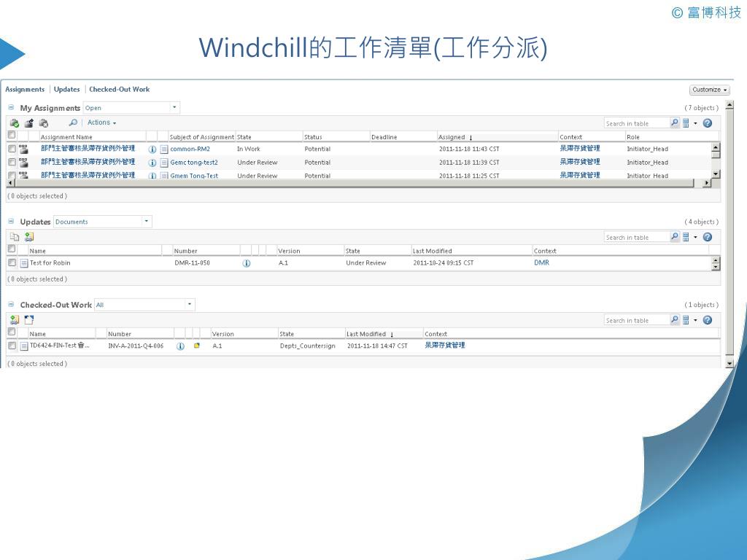Sort Checked-Out Work by Last Modified column
747x560 pixels.
coord(366,334)
